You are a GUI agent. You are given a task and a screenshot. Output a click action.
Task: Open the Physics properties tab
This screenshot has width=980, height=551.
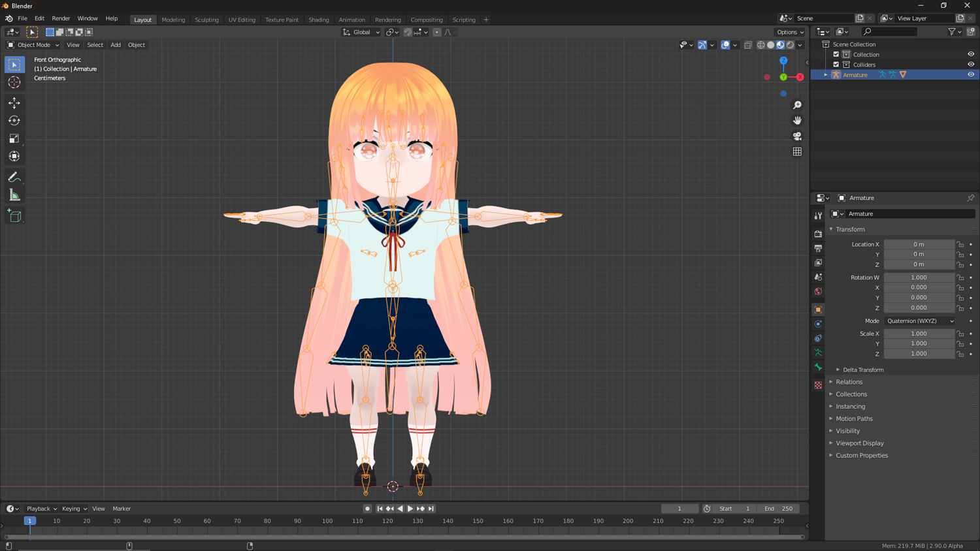[818, 324]
